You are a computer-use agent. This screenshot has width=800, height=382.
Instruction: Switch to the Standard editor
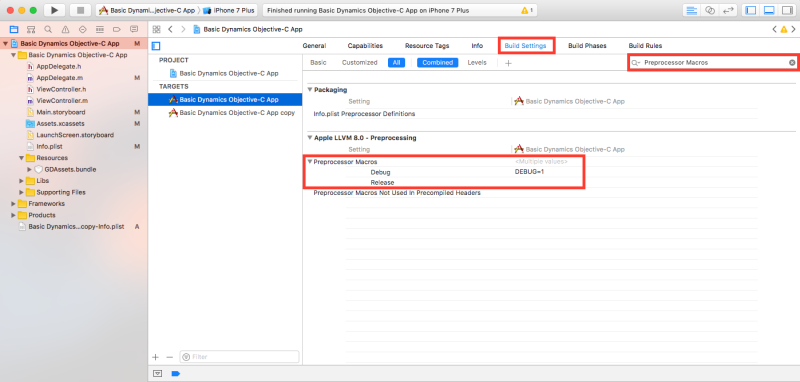(x=692, y=10)
